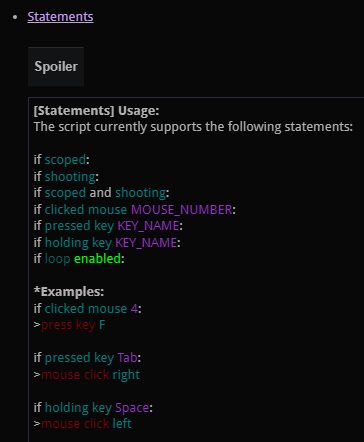
Task: Click the red 'press key' command
Action: tap(68, 325)
